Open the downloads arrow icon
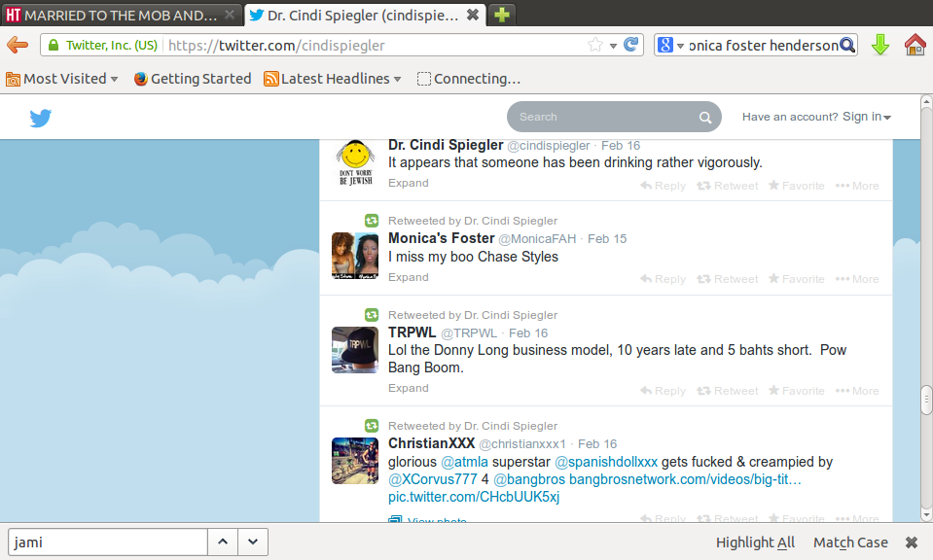The width and height of the screenshot is (933, 560). (880, 45)
